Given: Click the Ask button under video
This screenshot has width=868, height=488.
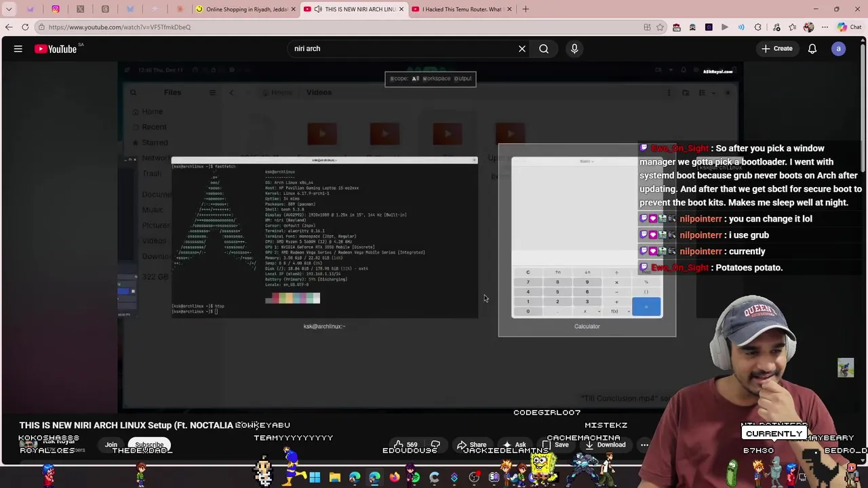Looking at the screenshot, I should [x=515, y=445].
